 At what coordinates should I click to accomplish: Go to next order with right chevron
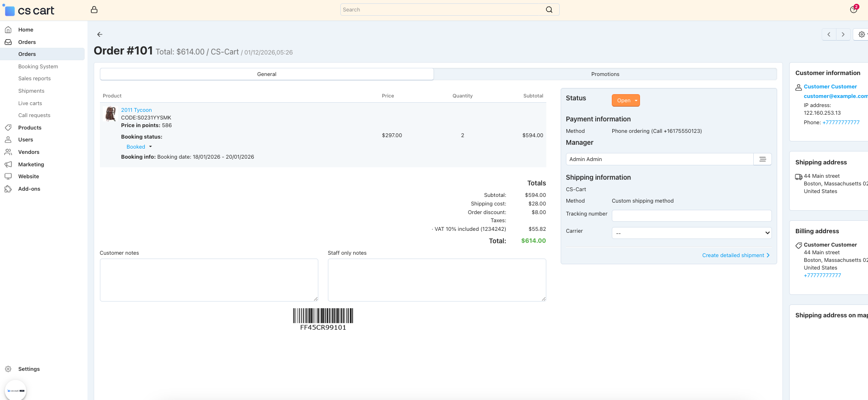coord(843,34)
